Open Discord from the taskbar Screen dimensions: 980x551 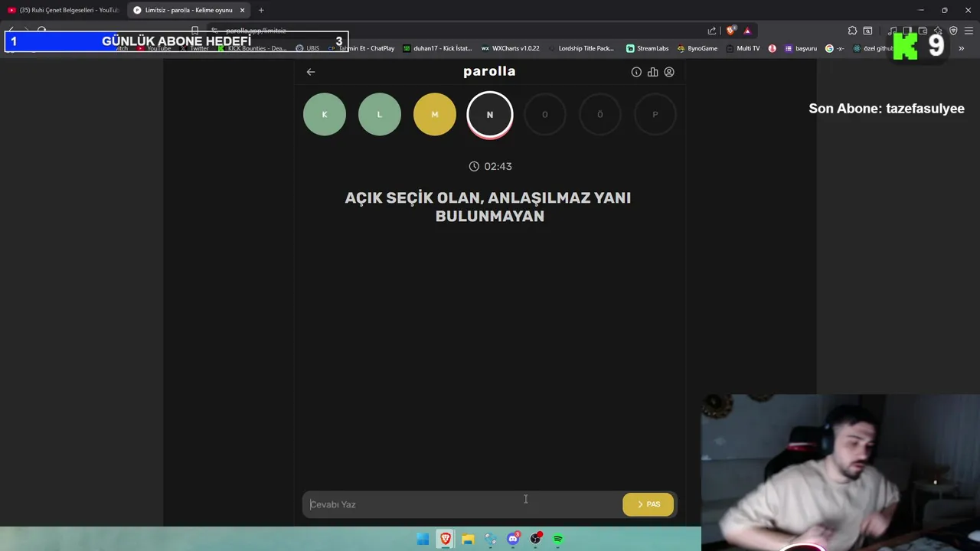tap(513, 540)
